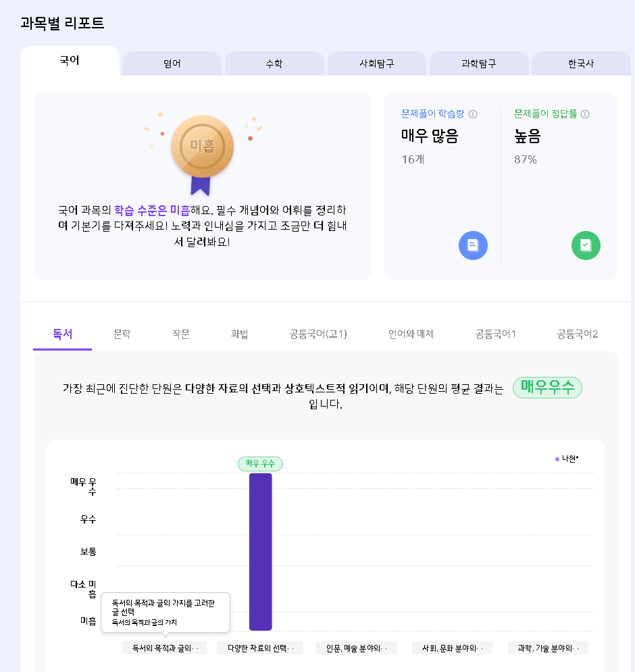The width and height of the screenshot is (635, 672).
Task: Click the info icon beside 문제풀이 학습량
Action: pyautogui.click(x=473, y=114)
